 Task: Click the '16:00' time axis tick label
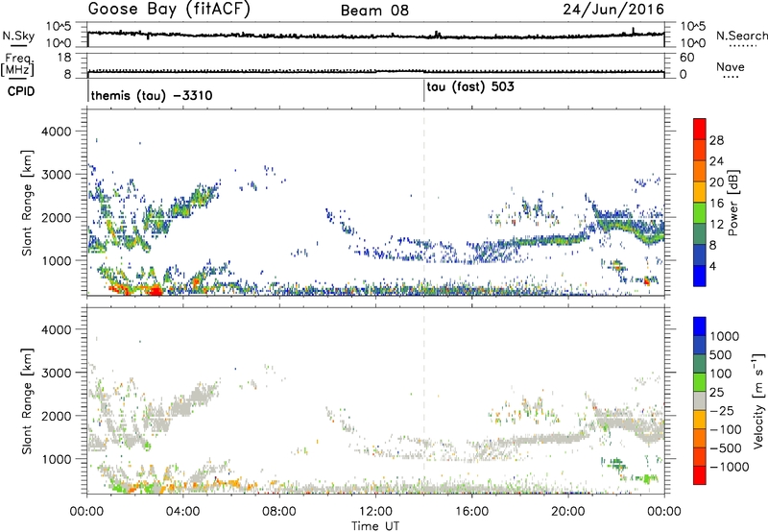tap(471, 512)
